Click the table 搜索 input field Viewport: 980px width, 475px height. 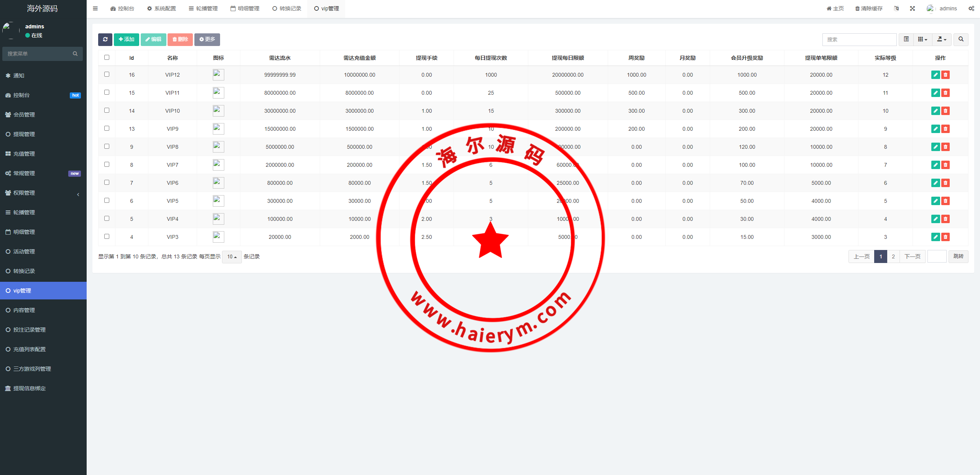click(859, 39)
